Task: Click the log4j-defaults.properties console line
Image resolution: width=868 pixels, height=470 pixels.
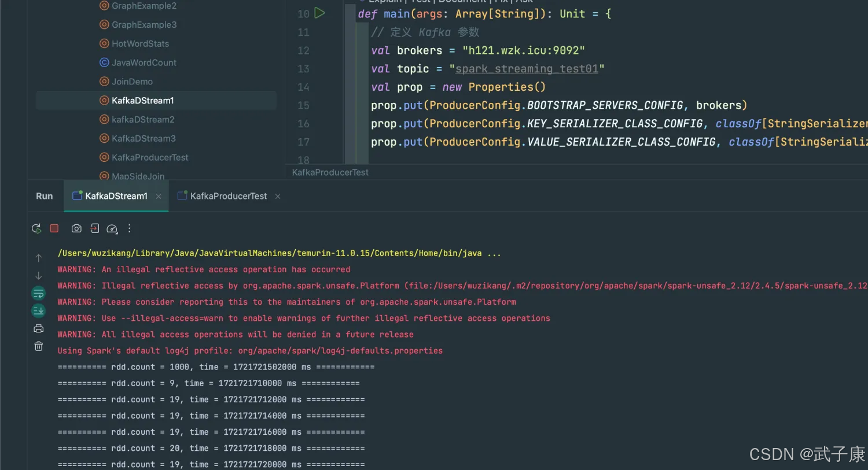Action: pyautogui.click(x=250, y=351)
